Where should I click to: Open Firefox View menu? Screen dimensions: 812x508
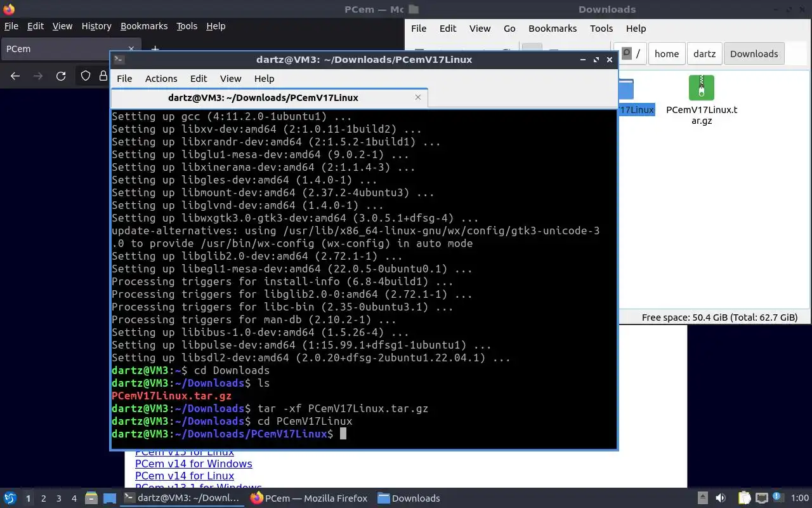click(x=62, y=26)
